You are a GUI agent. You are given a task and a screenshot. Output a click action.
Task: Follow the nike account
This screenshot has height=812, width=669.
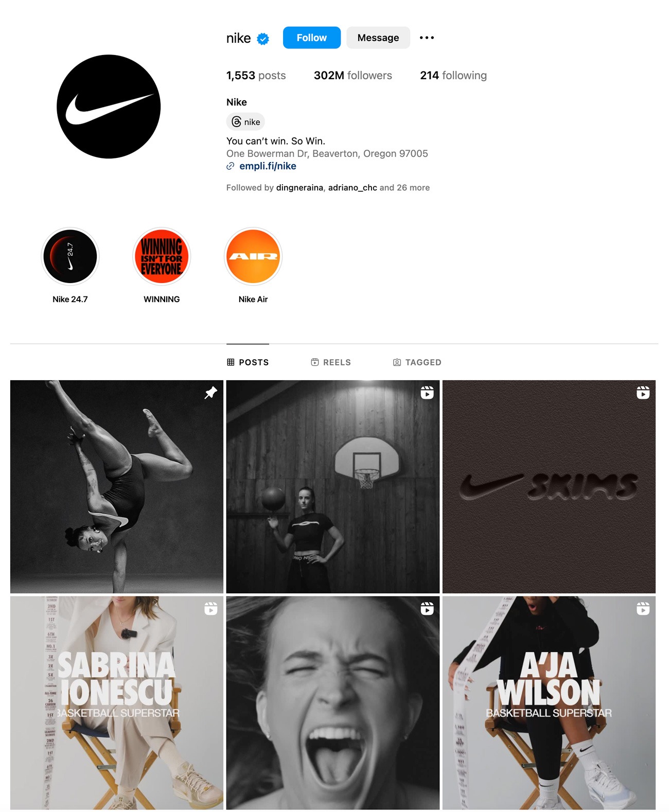tap(312, 38)
